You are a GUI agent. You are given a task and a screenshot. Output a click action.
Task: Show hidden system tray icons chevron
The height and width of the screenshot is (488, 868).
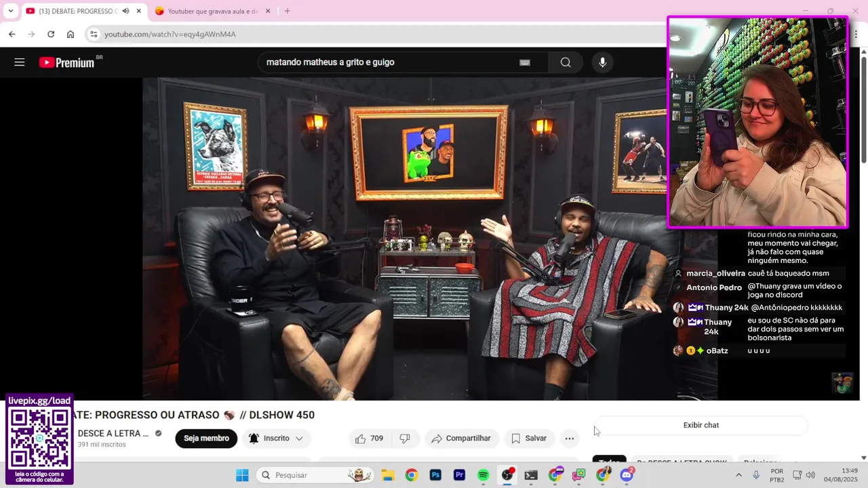click(738, 475)
